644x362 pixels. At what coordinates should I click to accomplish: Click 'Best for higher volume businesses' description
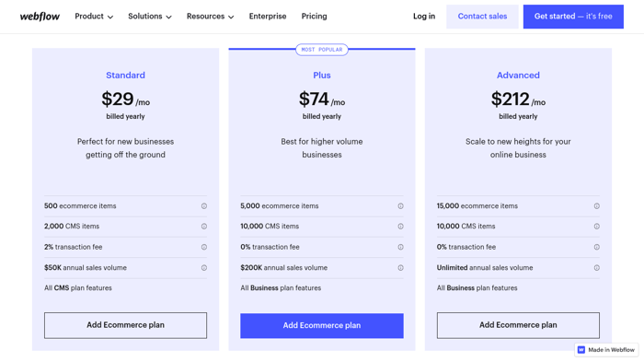(322, 148)
